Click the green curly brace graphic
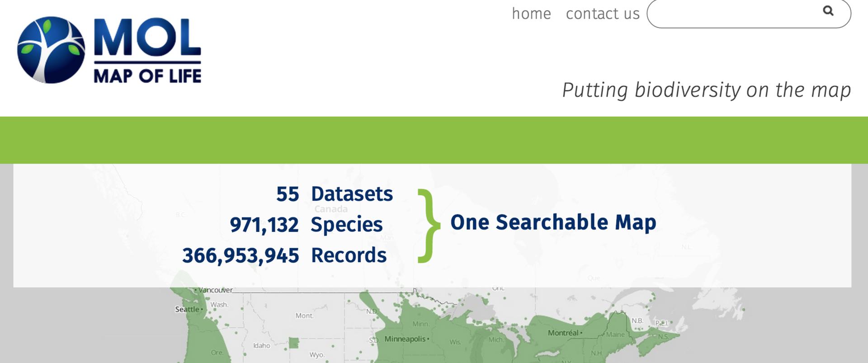 click(429, 225)
